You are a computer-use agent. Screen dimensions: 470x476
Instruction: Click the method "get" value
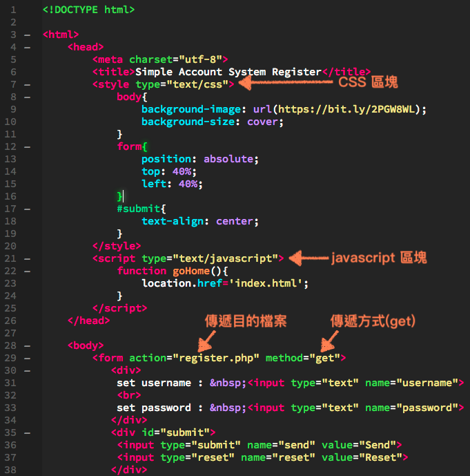tap(324, 359)
